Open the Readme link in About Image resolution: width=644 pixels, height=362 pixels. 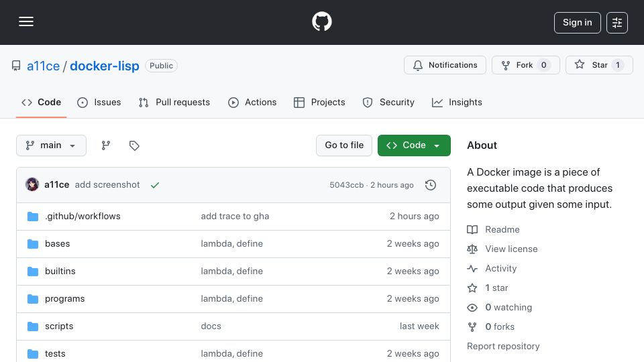pos(502,229)
